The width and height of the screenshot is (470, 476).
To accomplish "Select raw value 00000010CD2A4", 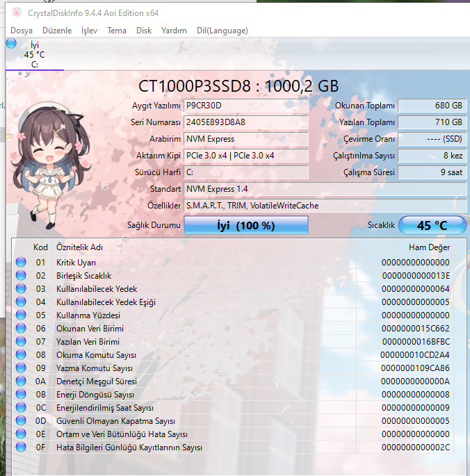I will (414, 355).
